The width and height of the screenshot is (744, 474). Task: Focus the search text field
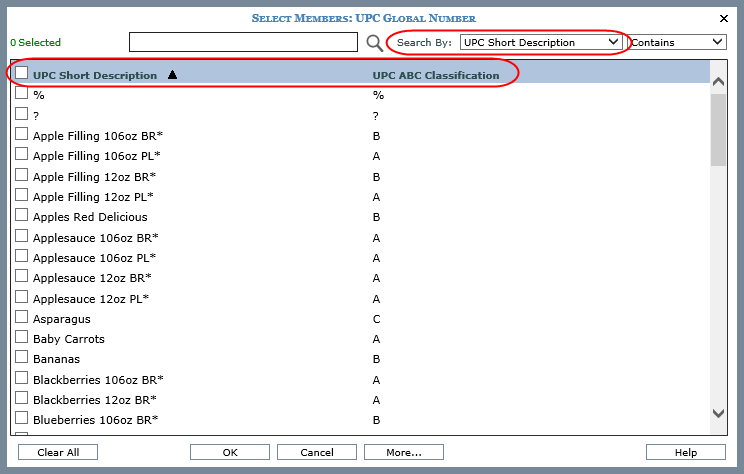[243, 42]
